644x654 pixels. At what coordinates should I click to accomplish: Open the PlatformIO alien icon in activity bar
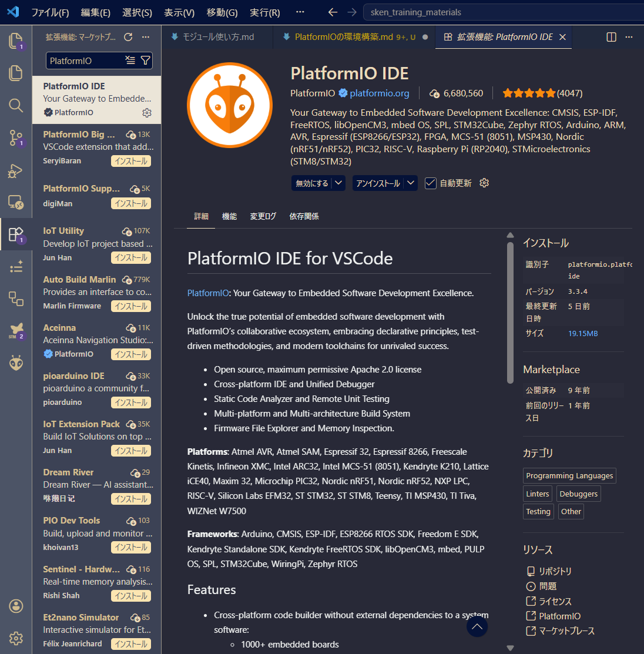16,363
